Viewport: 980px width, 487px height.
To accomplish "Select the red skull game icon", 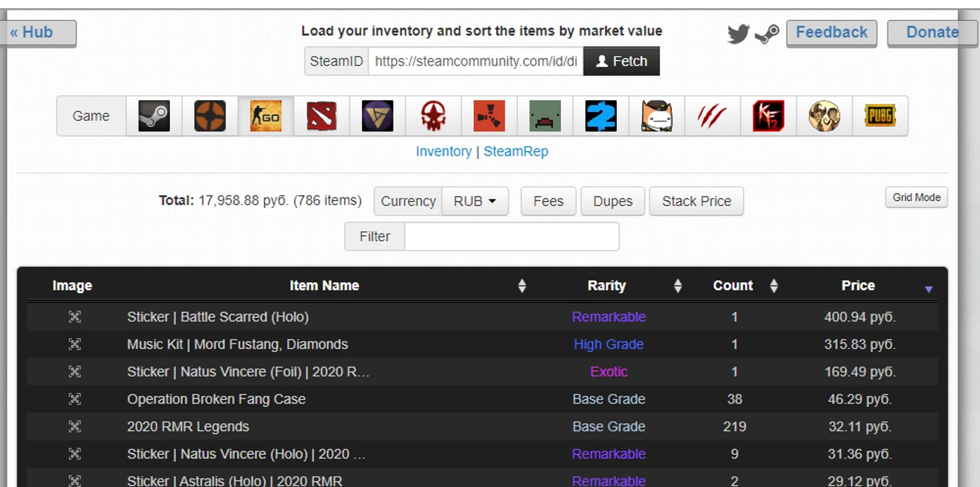I will (x=434, y=116).
